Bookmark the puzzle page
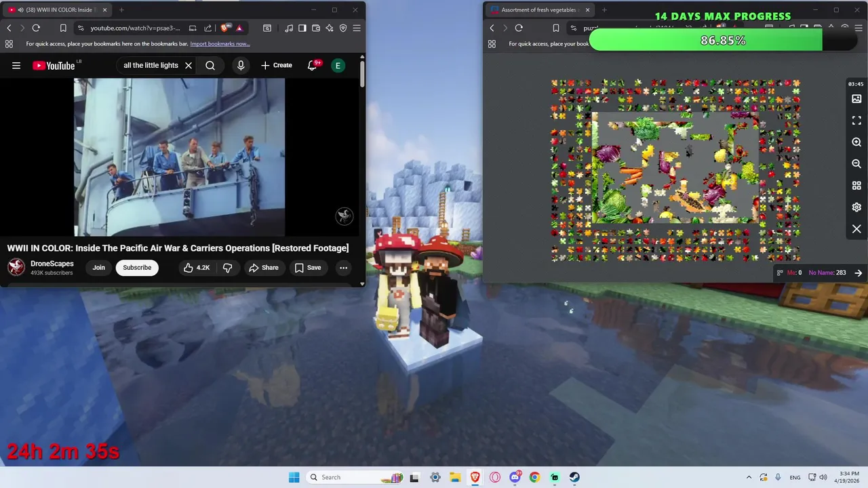The height and width of the screenshot is (488, 868). pyautogui.click(x=556, y=28)
